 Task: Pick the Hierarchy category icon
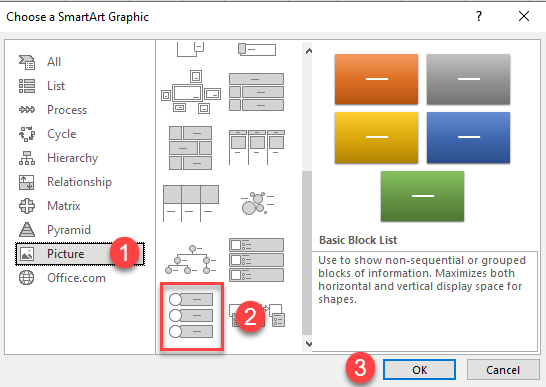pos(27,158)
